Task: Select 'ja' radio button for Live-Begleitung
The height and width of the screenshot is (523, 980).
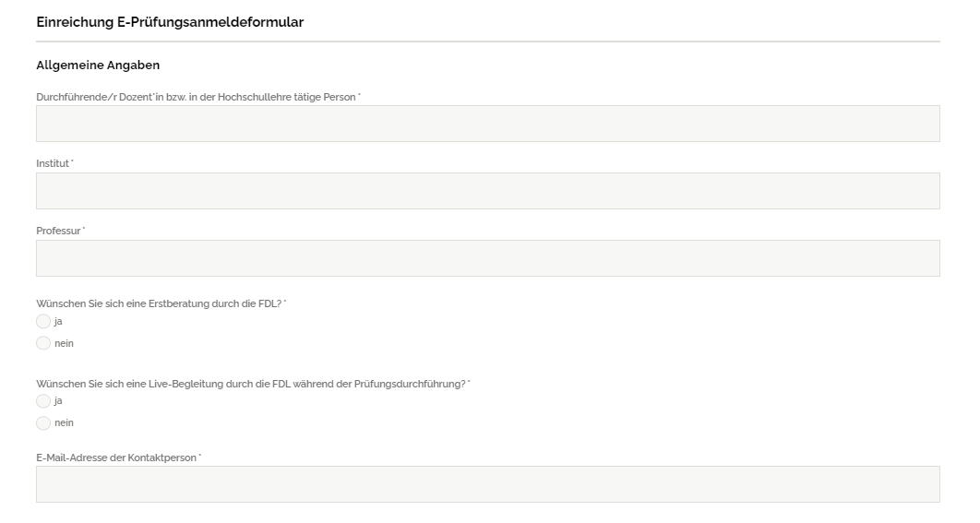Action: tap(43, 401)
